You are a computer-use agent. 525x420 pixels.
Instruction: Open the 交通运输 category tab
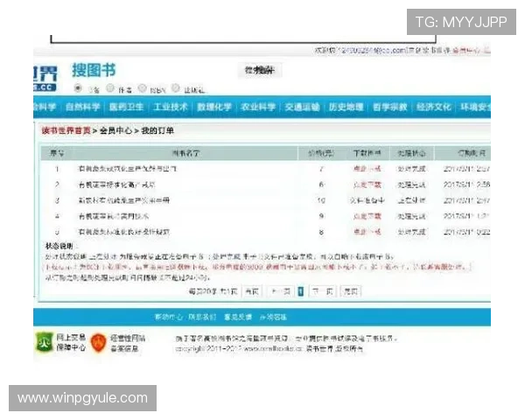tap(302, 107)
